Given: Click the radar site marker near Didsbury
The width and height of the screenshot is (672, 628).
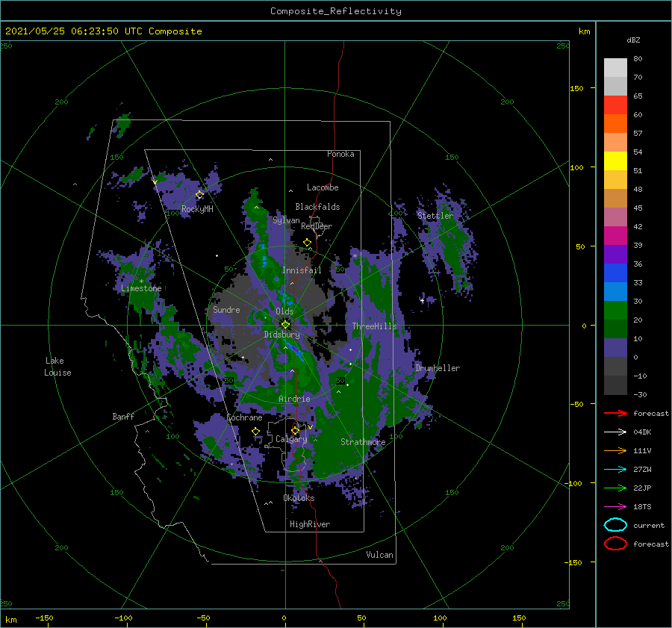Looking at the screenshot, I should tap(285, 325).
